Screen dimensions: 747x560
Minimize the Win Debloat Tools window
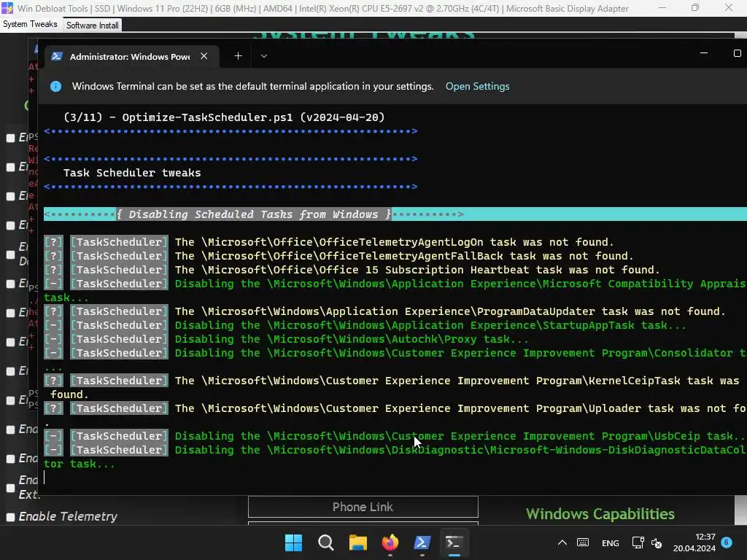coord(662,8)
